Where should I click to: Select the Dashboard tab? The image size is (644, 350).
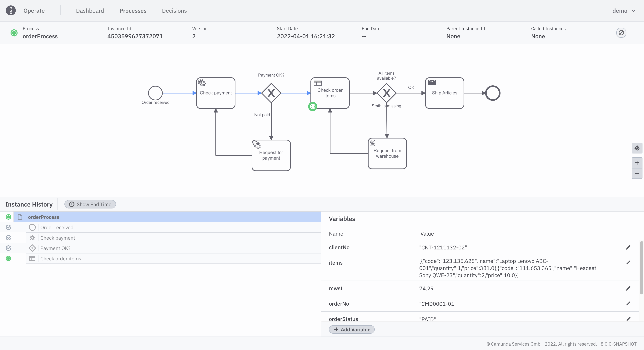(90, 10)
